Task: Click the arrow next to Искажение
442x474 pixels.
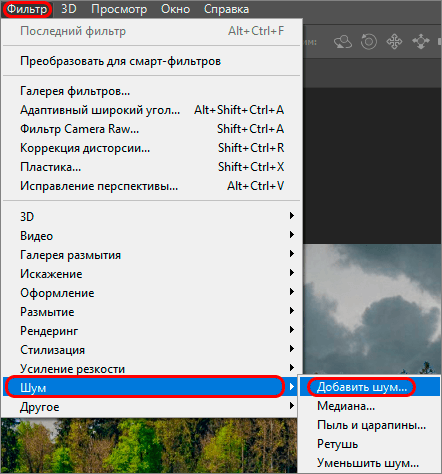Action: click(292, 273)
